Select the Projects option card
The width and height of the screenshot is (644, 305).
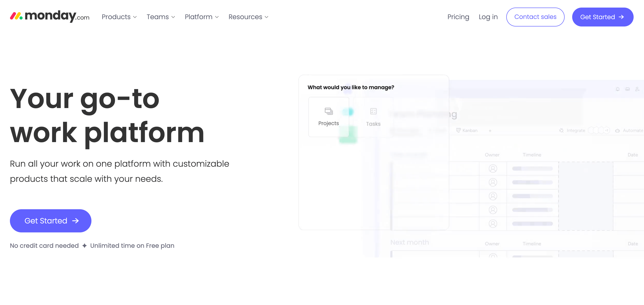click(x=329, y=117)
